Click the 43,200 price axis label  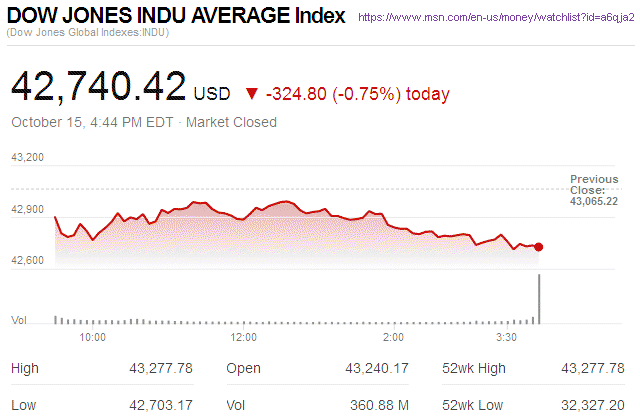pos(28,158)
